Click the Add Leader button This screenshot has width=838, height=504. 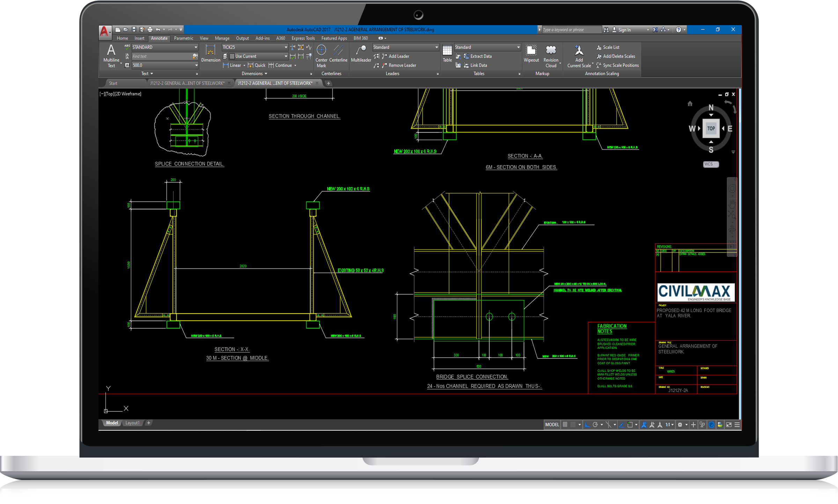398,56
